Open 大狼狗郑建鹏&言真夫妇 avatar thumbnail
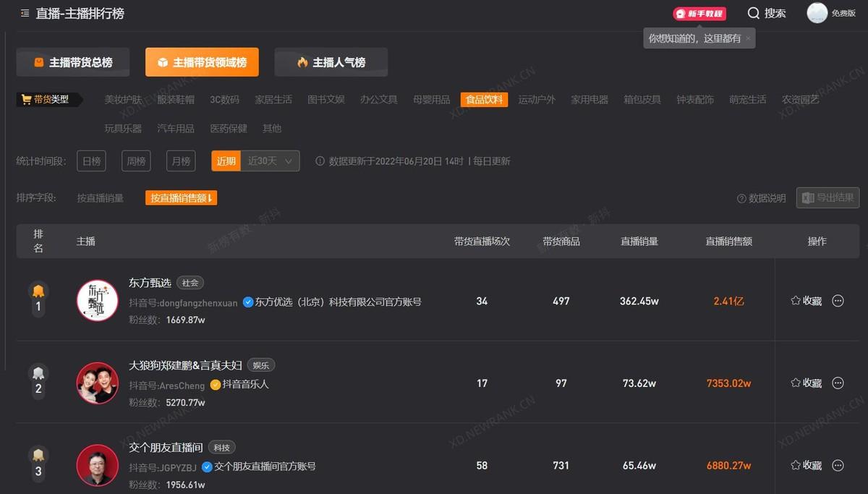Screen dimensions: 868x494 tap(98, 383)
